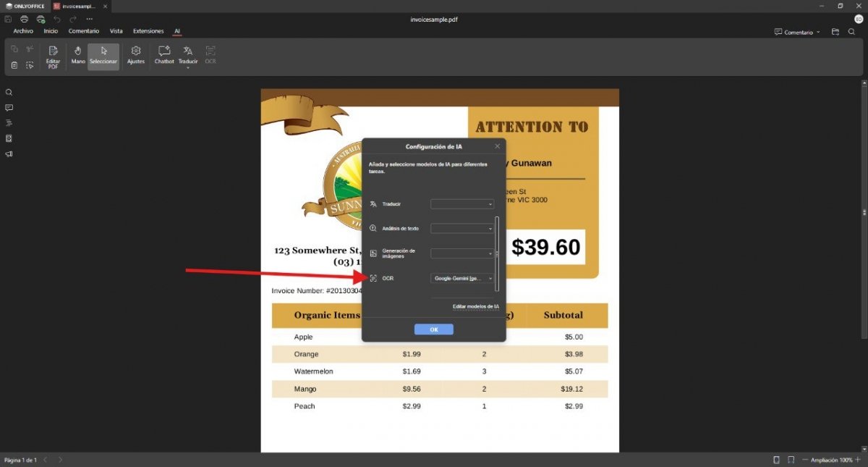Image resolution: width=868 pixels, height=467 pixels.
Task: Show page thumbnails from the left sidebar
Action: coord(9,138)
